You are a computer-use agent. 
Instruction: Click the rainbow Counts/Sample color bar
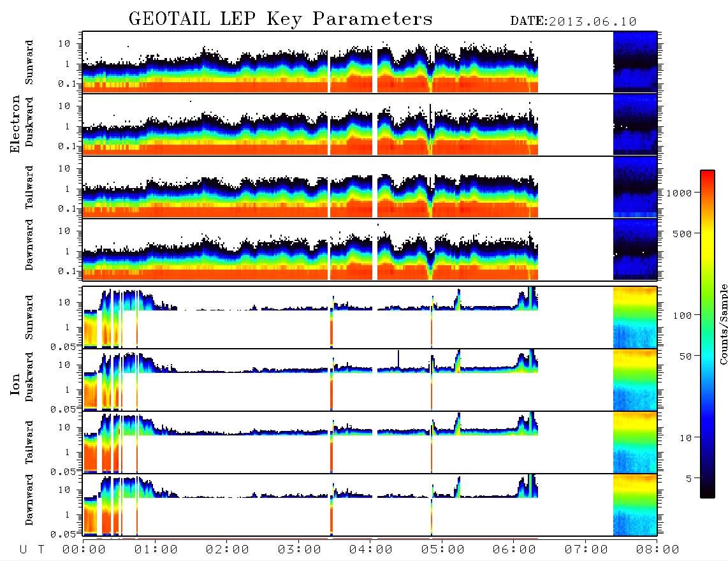coord(708,334)
